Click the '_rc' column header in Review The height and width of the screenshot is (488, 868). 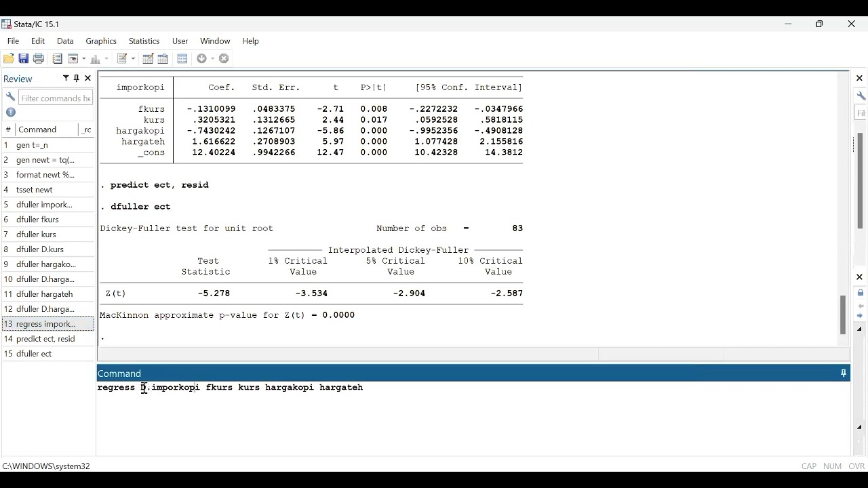(x=87, y=129)
